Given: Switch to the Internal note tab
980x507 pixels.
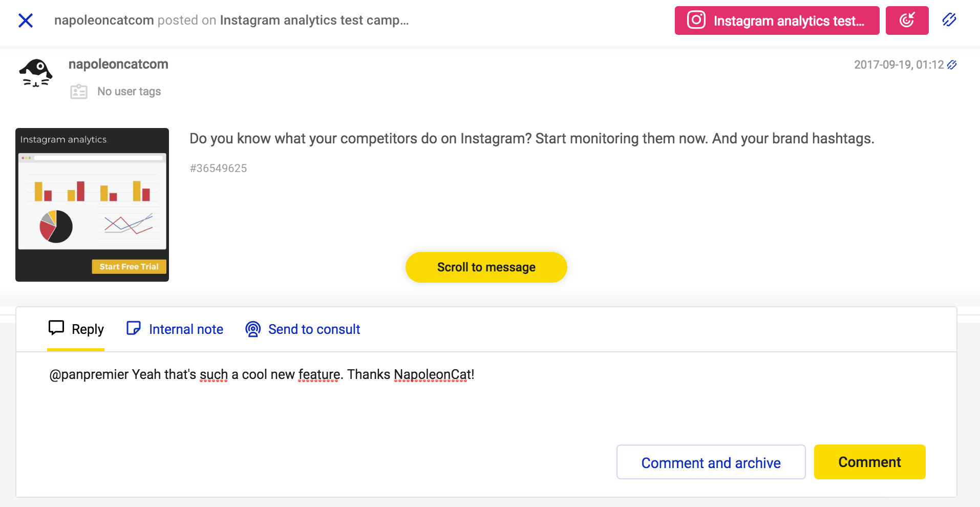Looking at the screenshot, I should point(175,329).
